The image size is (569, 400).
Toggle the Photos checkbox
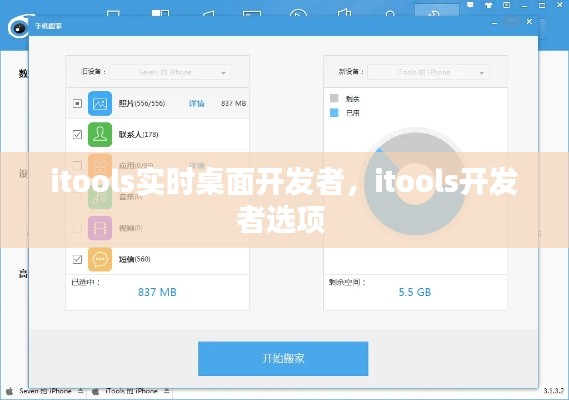(77, 103)
